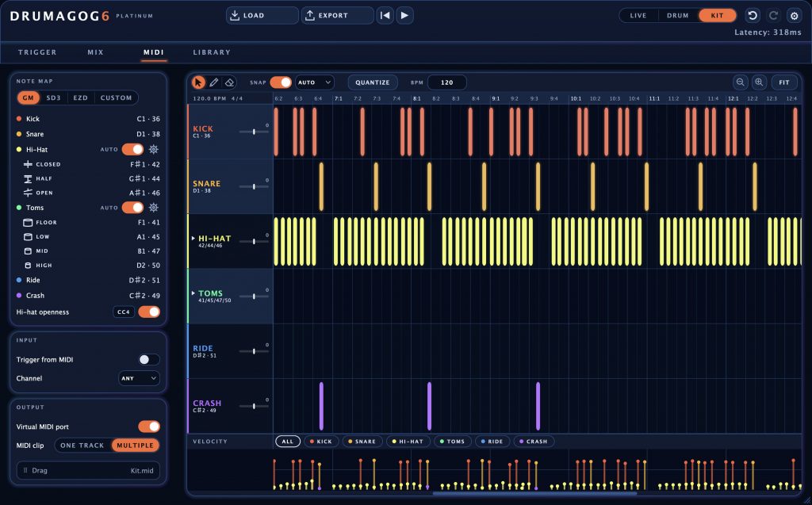812x505 pixels.
Task: Select the pencil draw tool
Action: point(214,82)
